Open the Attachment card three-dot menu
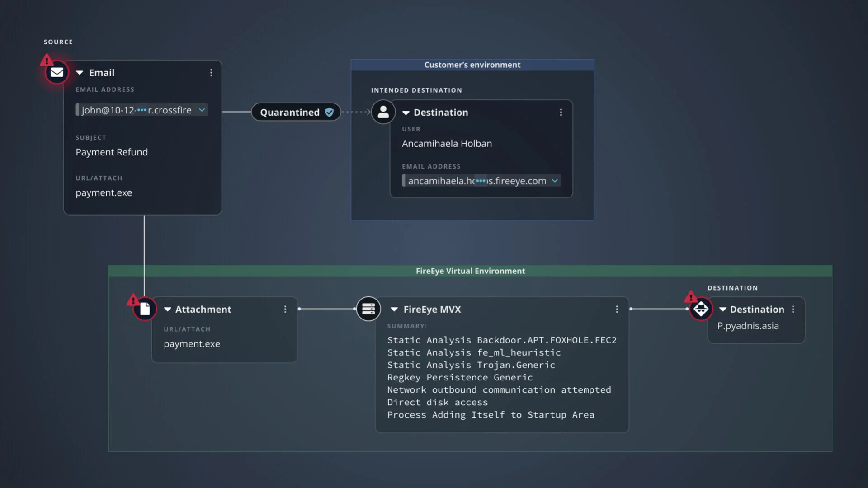 [x=285, y=309]
